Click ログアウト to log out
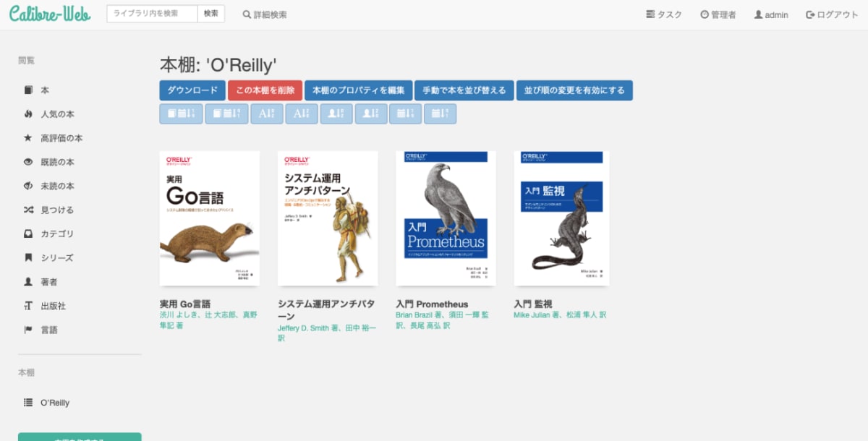The image size is (868, 441). (832, 14)
